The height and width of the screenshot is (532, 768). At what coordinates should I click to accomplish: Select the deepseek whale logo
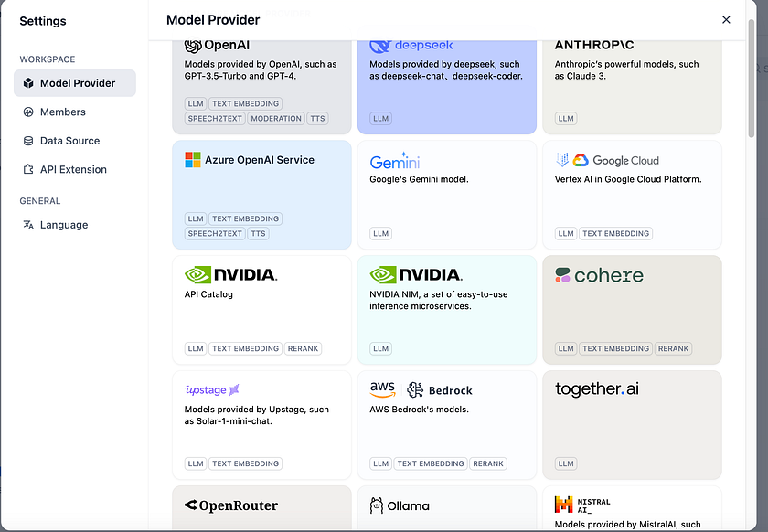pos(380,46)
